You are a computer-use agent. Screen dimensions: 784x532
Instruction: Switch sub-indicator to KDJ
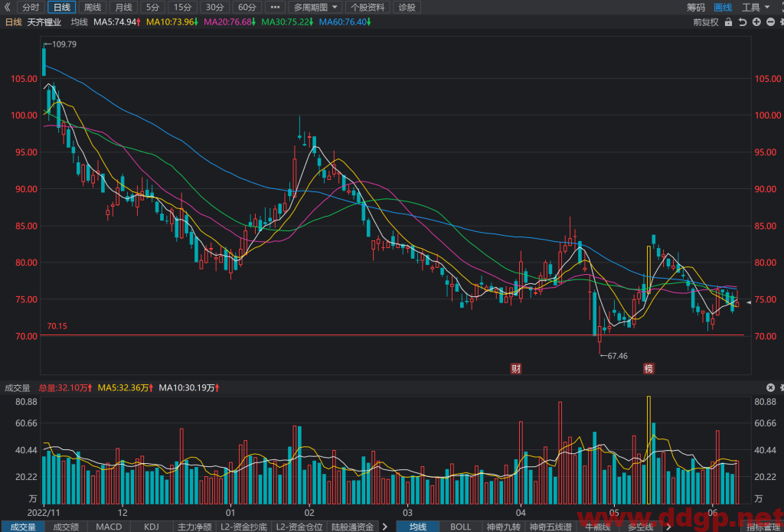coord(152,527)
